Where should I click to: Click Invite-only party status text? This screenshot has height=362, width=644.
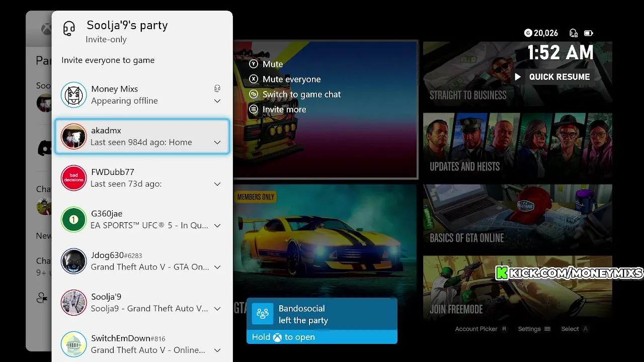tap(106, 40)
